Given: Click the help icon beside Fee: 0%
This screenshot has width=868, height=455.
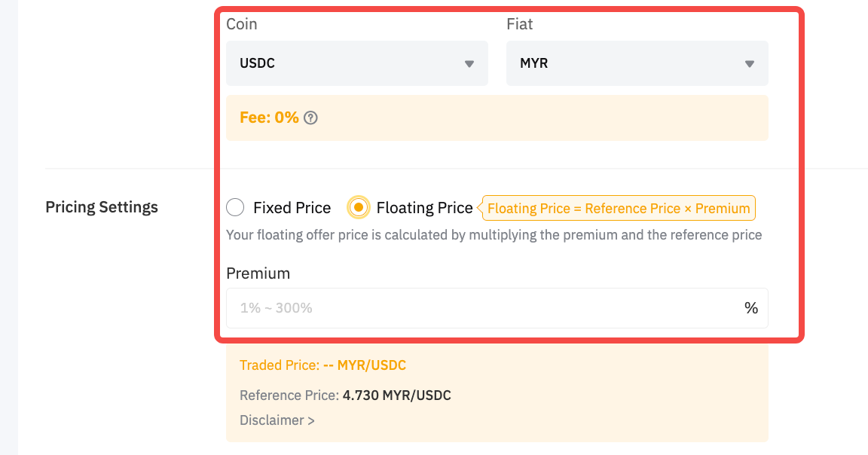Looking at the screenshot, I should [310, 118].
